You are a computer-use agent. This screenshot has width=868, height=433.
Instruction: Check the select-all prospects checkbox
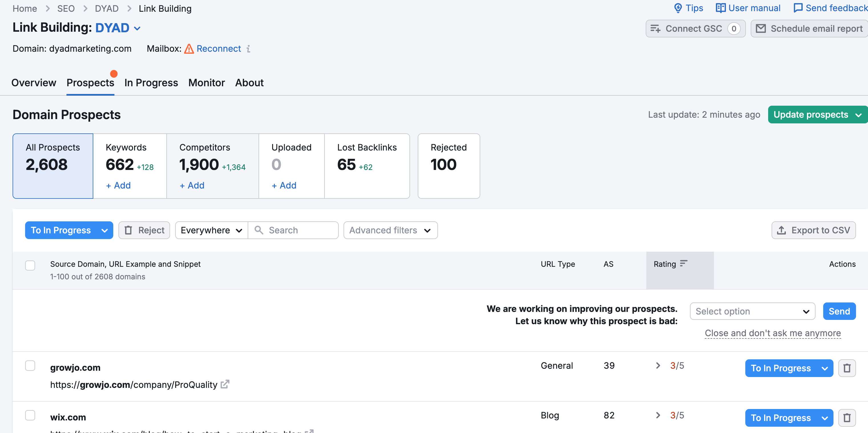pos(30,265)
